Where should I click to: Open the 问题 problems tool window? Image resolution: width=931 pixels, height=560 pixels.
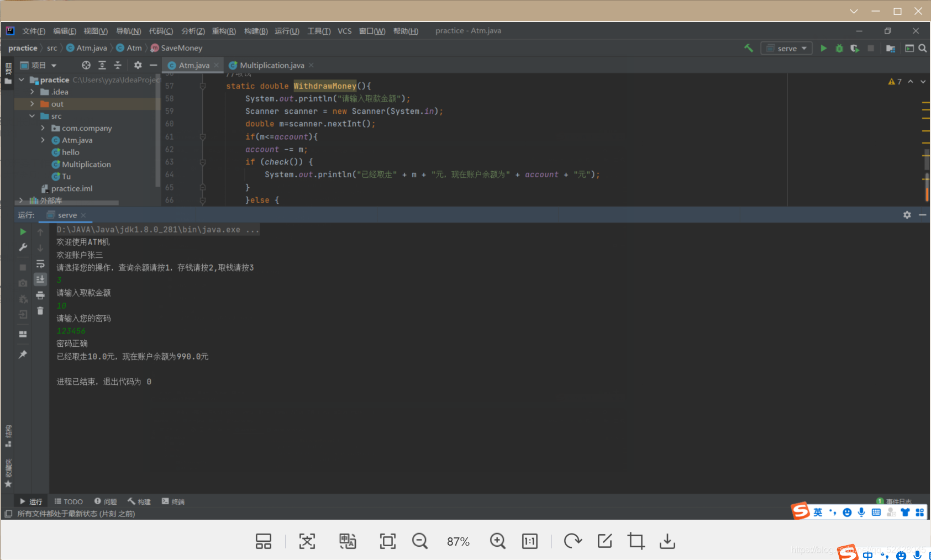click(x=106, y=501)
